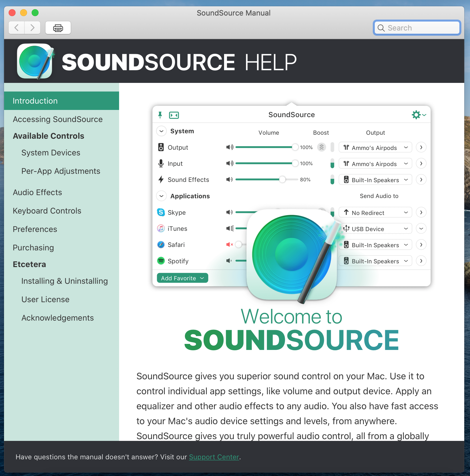Expand Skype row details arrow
Screen dimensions: 470x476
[421, 212]
